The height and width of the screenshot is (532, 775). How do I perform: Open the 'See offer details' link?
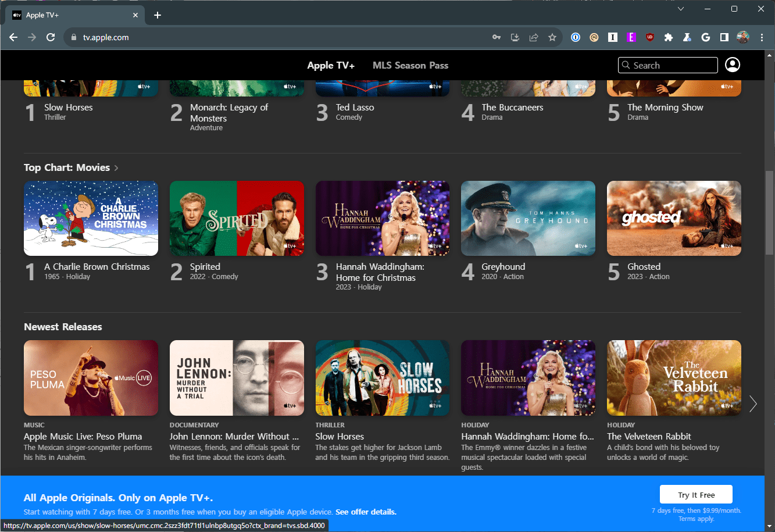click(x=366, y=512)
